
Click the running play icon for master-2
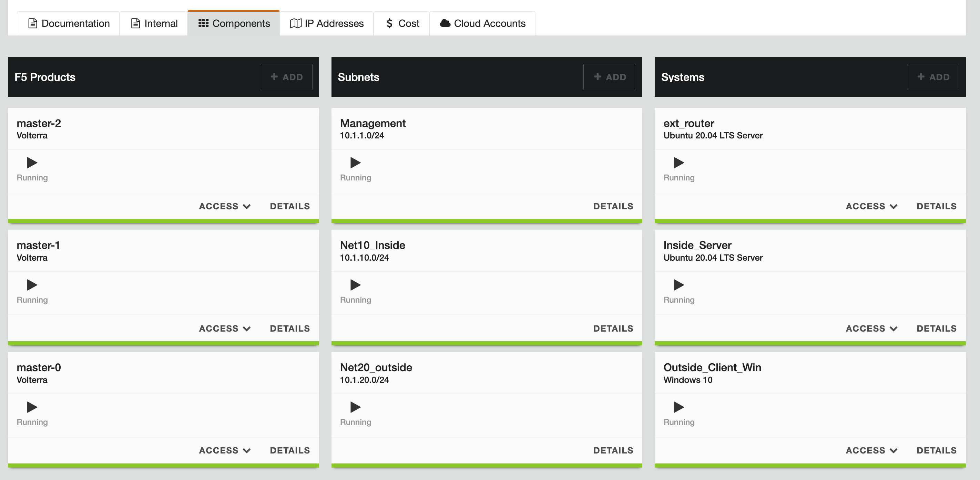pyautogui.click(x=32, y=163)
